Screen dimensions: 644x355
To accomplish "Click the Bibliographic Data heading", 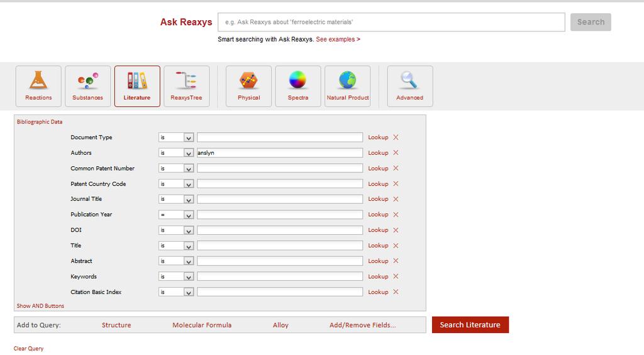I will point(40,122).
